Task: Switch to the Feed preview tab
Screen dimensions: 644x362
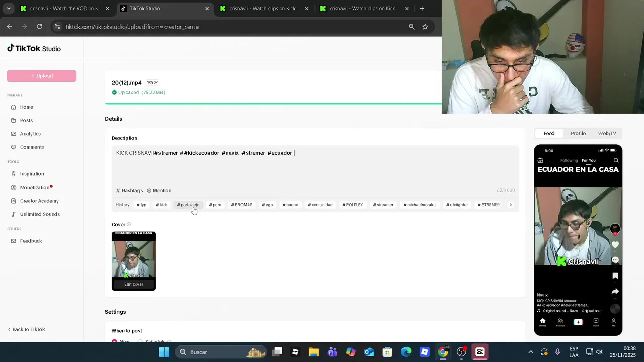Action: [x=549, y=133]
